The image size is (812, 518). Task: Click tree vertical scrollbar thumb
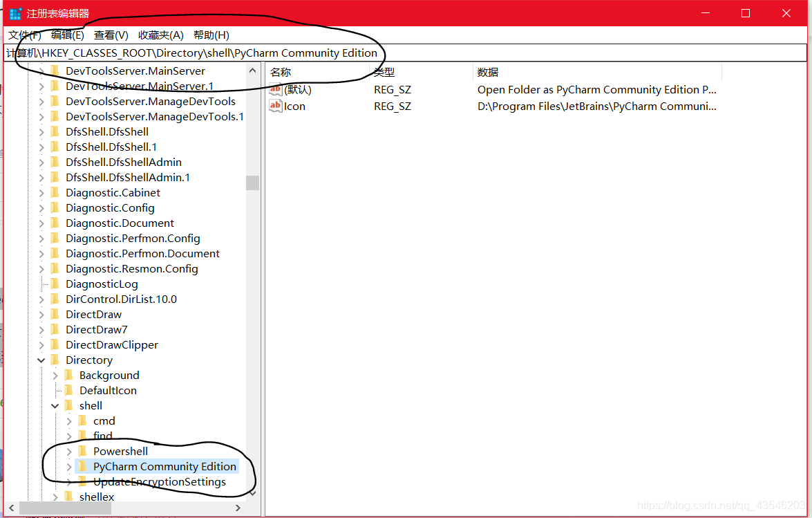pyautogui.click(x=253, y=183)
